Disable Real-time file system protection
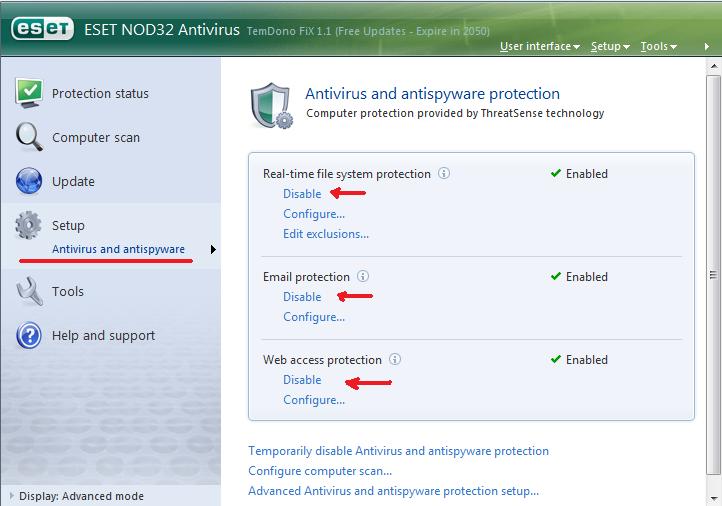 pos(302,193)
